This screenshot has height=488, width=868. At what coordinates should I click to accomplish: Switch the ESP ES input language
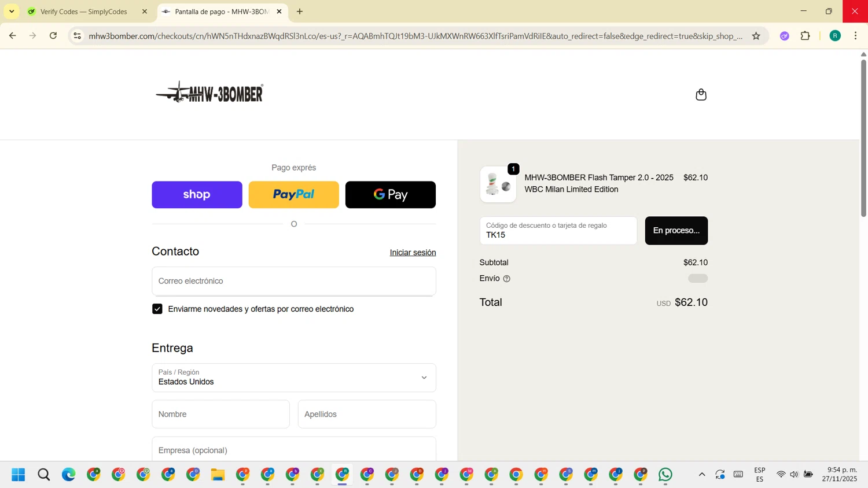point(760,475)
